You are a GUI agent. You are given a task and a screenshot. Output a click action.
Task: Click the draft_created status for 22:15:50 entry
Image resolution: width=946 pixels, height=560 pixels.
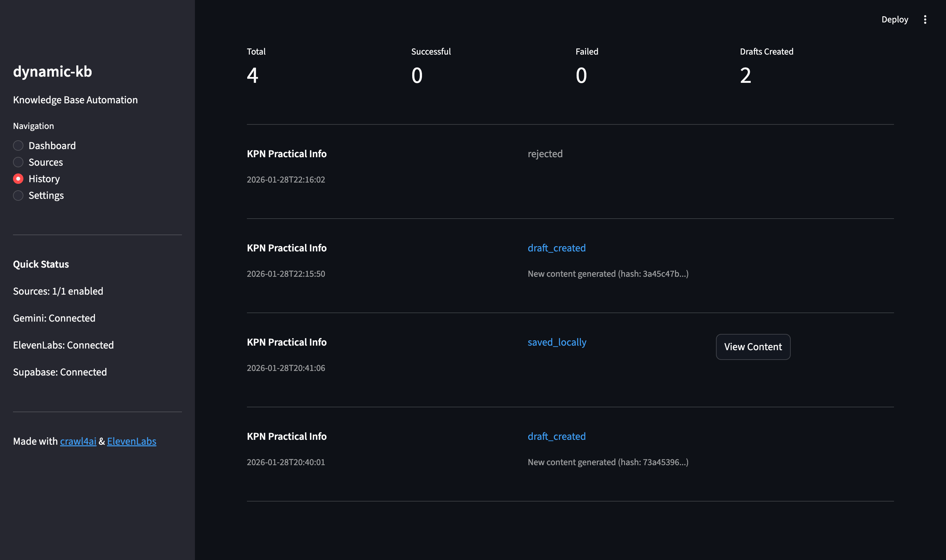(x=557, y=248)
